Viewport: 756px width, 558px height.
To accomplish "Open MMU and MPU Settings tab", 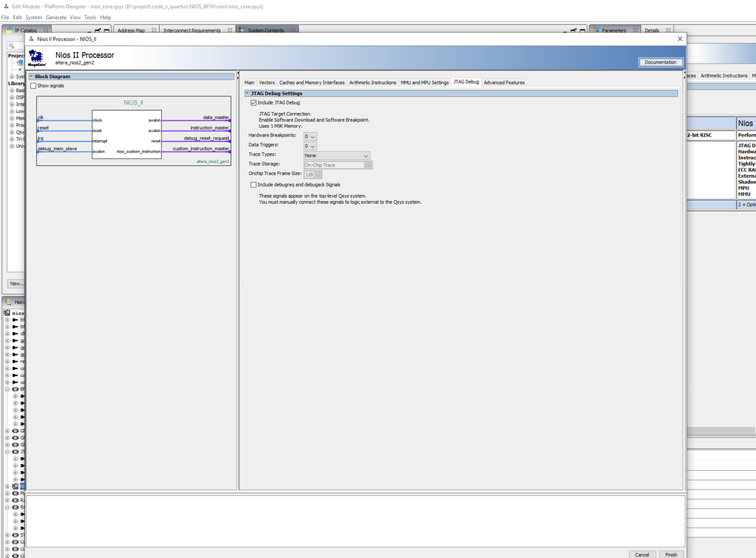I will [424, 83].
